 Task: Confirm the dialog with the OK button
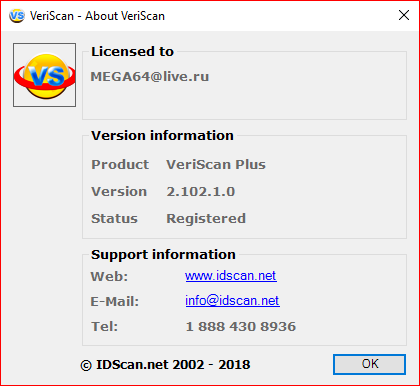coord(369,364)
